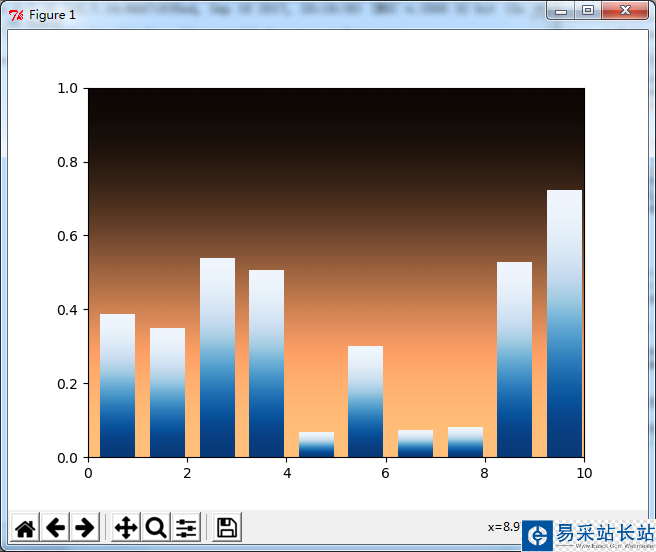Click the Figure 1 title text
The image size is (656, 552).
pyautogui.click(x=52, y=15)
